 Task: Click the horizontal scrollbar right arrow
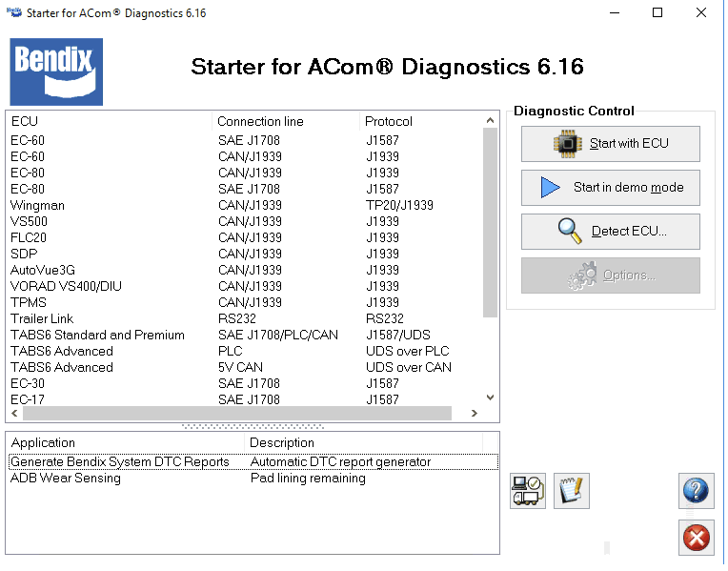pos(474,413)
